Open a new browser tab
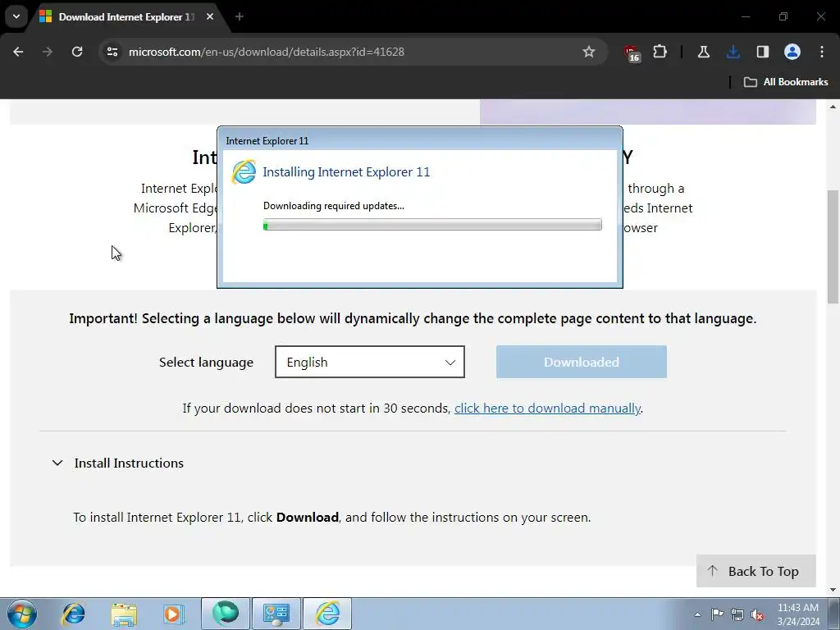 click(240, 16)
